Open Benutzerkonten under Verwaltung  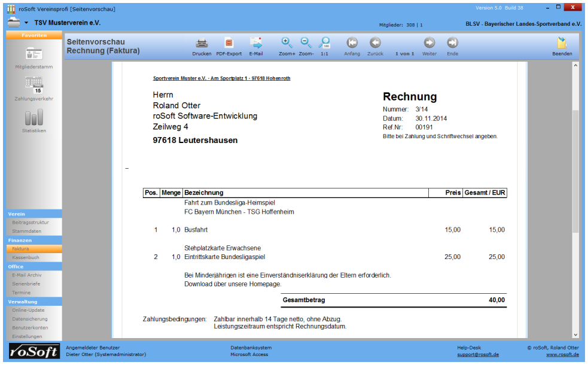[x=28, y=327]
